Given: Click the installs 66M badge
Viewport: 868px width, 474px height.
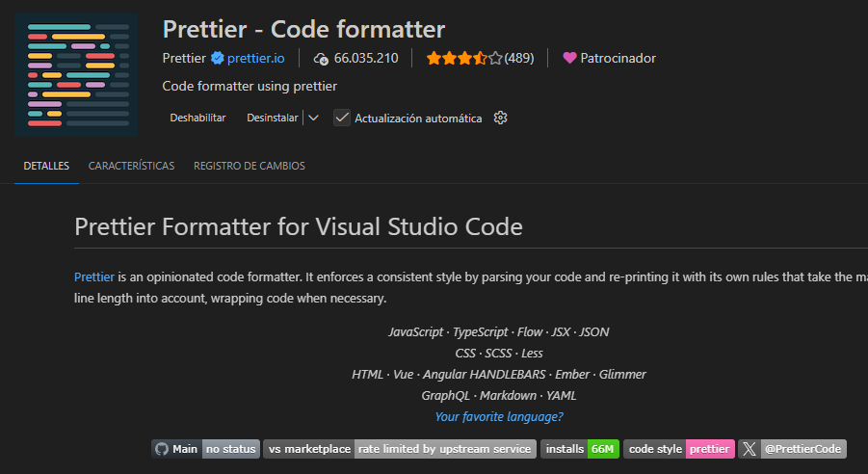Looking at the screenshot, I should [x=579, y=449].
